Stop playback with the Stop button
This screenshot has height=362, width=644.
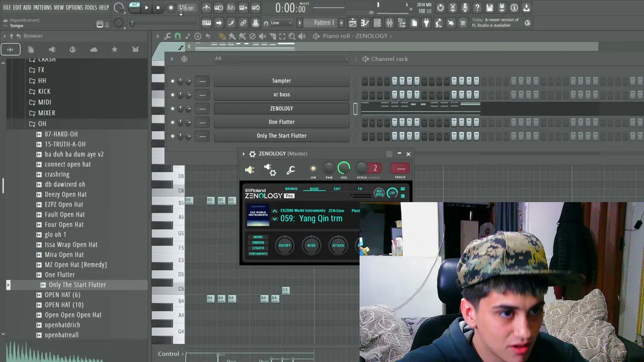(x=158, y=8)
